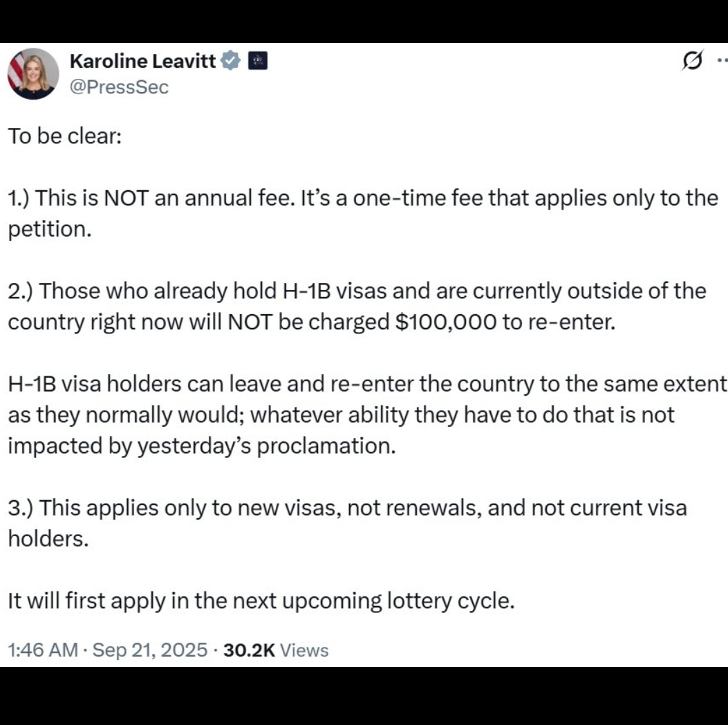Viewport: 728px width, 725px height.
Task: Open Karoline Leavitt's profile picture
Action: tap(33, 73)
